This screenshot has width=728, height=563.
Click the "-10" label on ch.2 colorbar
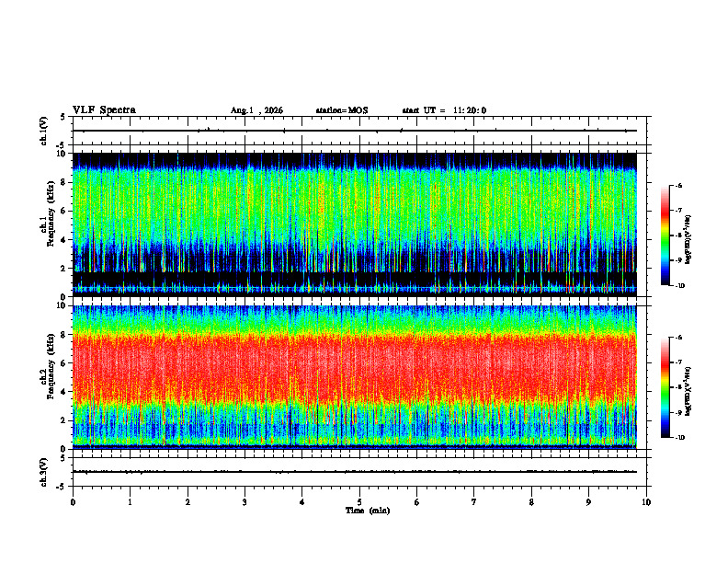[x=680, y=438]
